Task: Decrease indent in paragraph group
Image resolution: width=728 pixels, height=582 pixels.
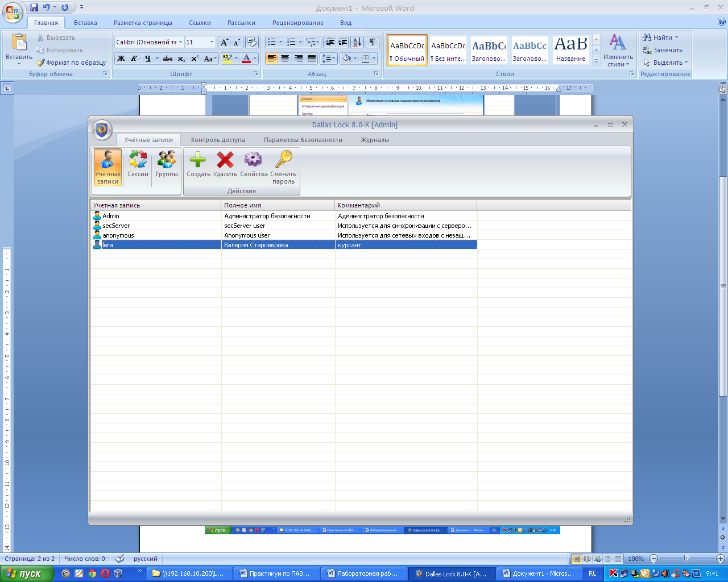Action: point(330,42)
